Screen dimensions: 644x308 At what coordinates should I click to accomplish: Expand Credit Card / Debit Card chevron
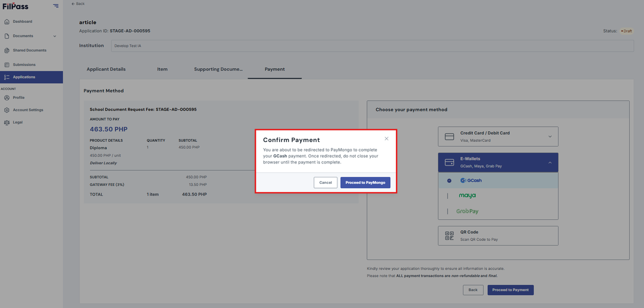coord(550,137)
